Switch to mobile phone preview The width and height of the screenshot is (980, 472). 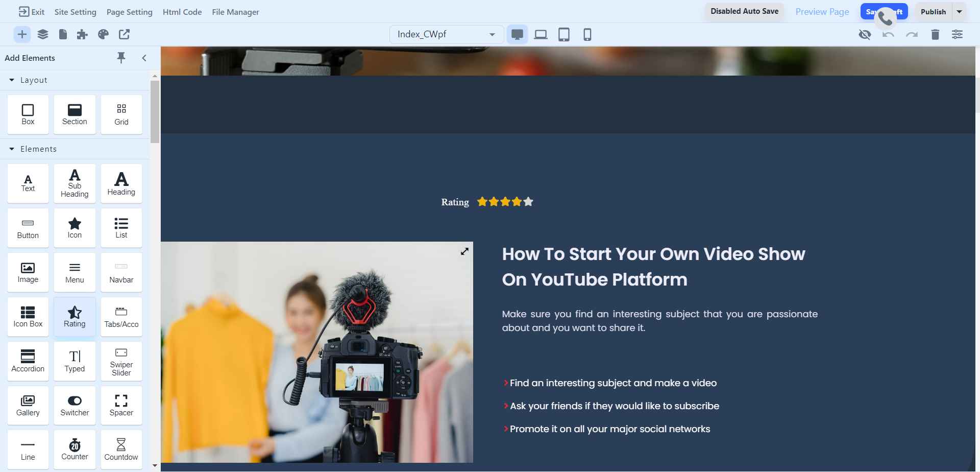[587, 34]
